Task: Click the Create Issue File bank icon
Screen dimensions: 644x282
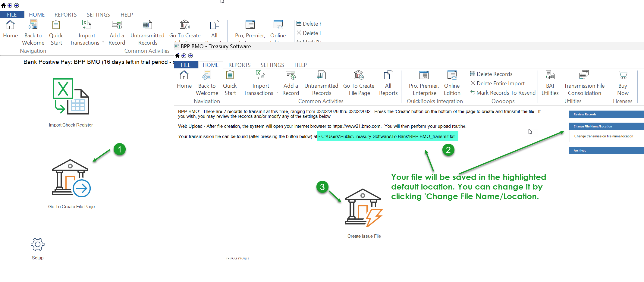Action: tap(363, 208)
